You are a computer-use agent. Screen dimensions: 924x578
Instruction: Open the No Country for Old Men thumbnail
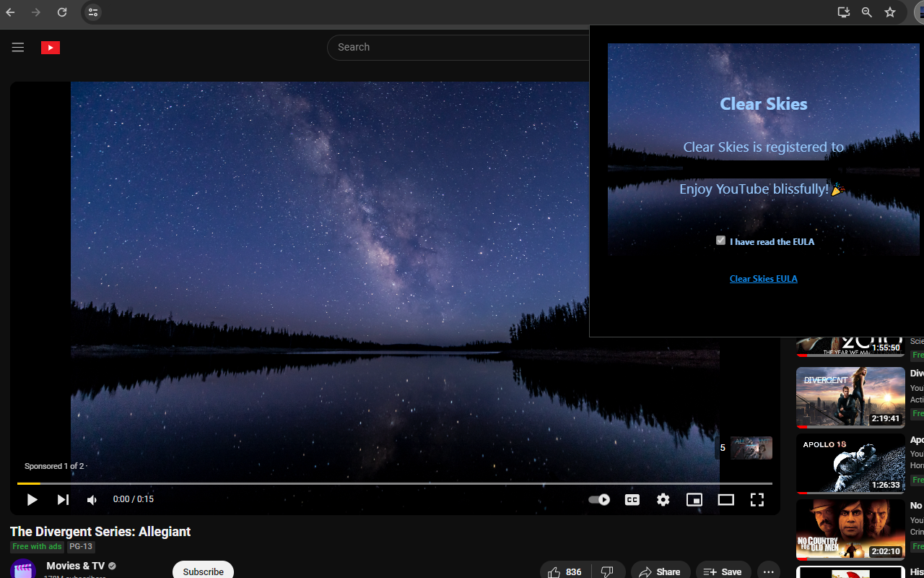pos(850,530)
